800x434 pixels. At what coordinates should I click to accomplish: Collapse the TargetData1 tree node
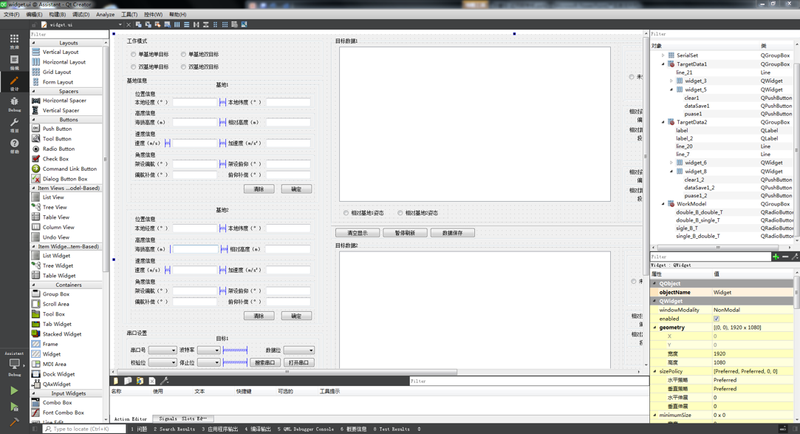pyautogui.click(x=663, y=64)
